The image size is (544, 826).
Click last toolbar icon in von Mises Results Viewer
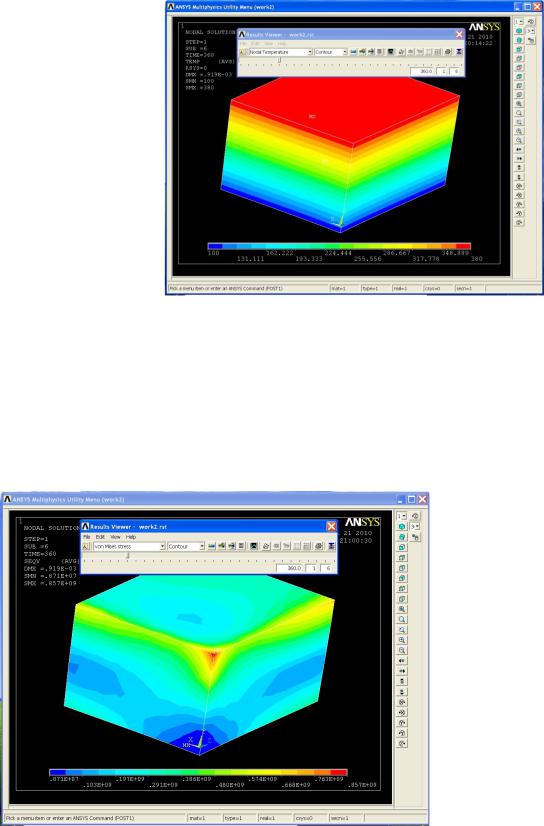(x=331, y=546)
